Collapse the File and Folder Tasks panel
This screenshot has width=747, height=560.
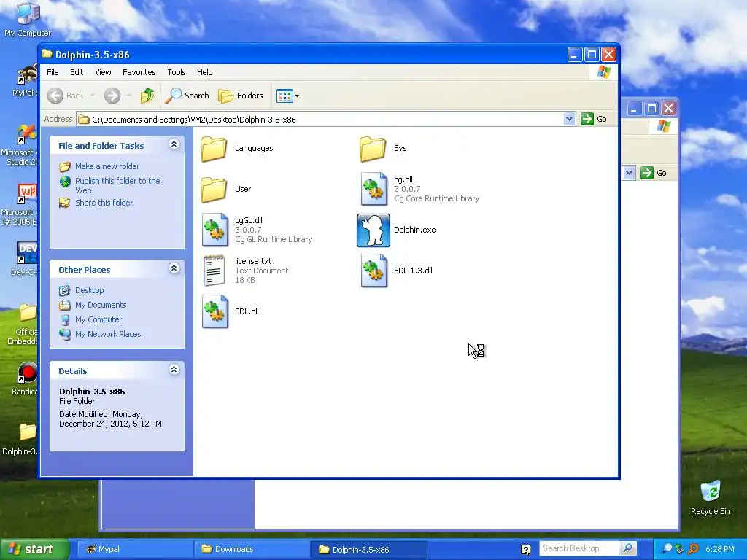[174, 144]
